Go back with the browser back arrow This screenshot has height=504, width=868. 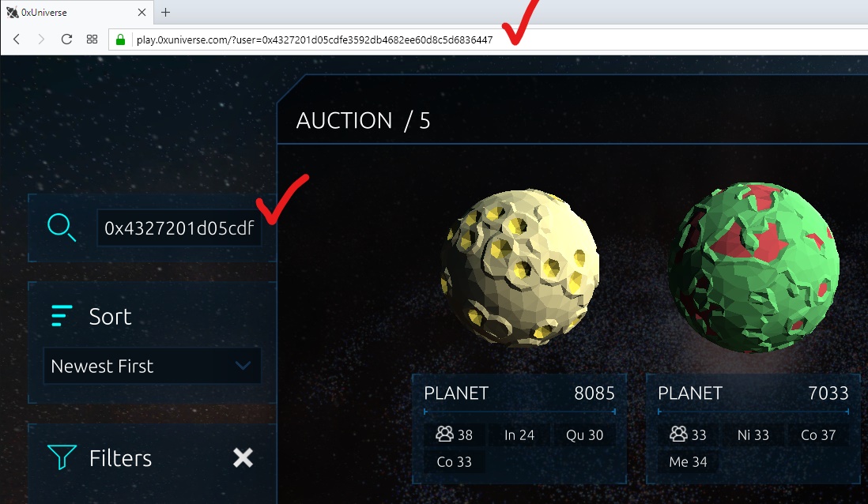[17, 39]
